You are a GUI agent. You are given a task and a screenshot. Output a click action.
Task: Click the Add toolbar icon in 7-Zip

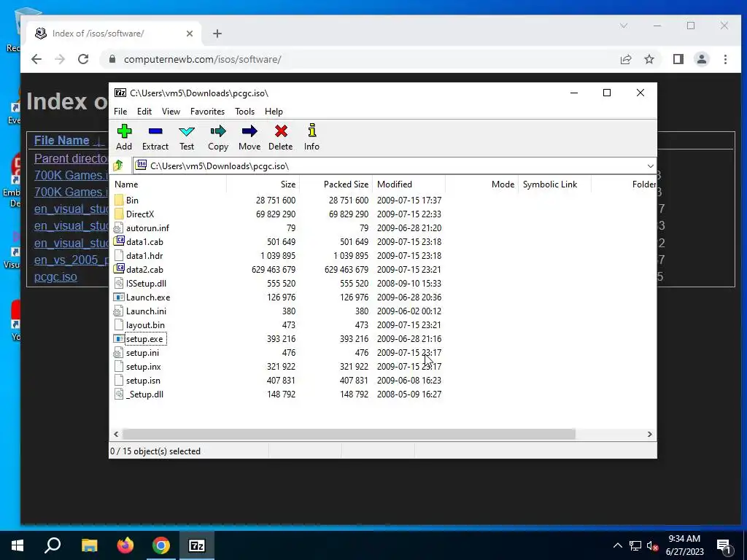click(124, 131)
